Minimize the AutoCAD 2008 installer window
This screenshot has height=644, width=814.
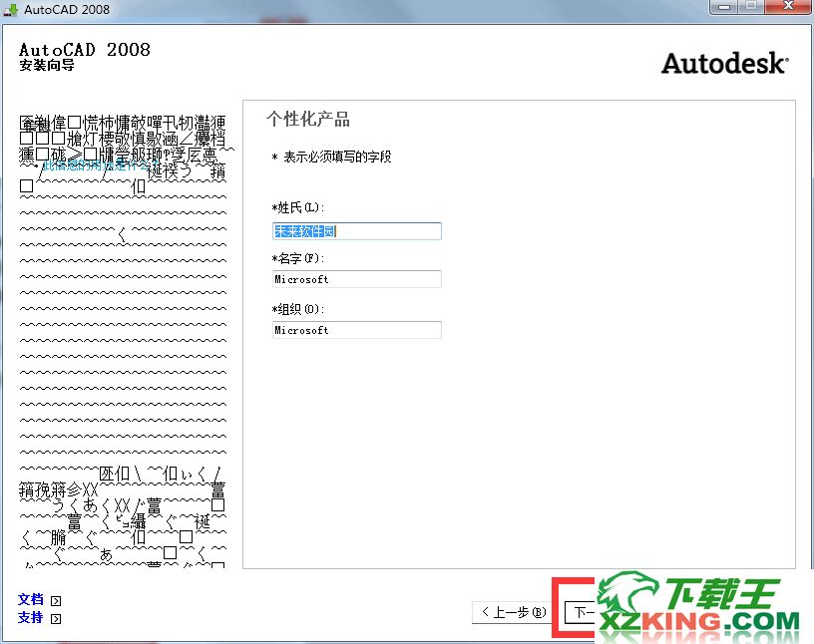724,6
